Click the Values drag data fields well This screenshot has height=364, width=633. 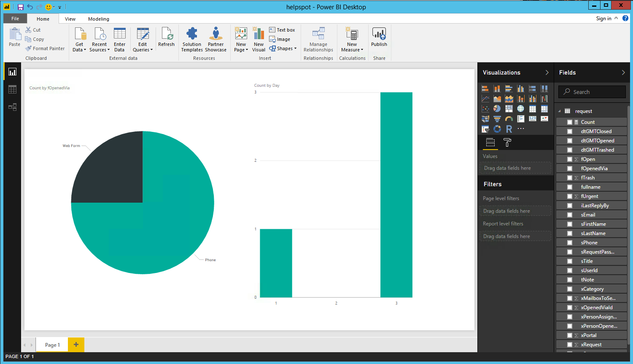point(515,168)
